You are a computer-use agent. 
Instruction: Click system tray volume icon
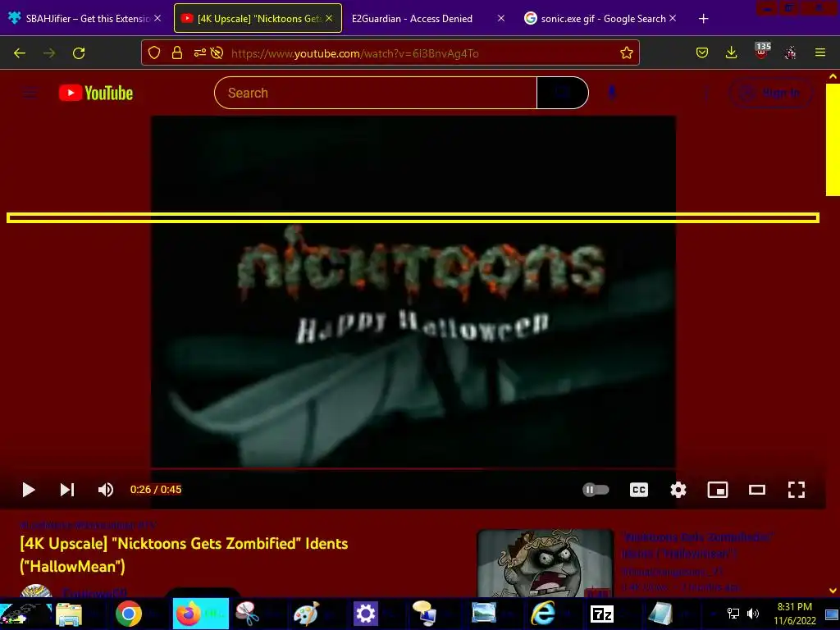[x=753, y=614]
